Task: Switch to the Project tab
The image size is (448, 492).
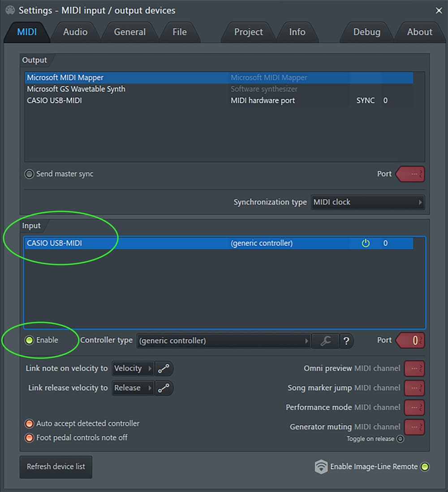Action: coord(248,32)
